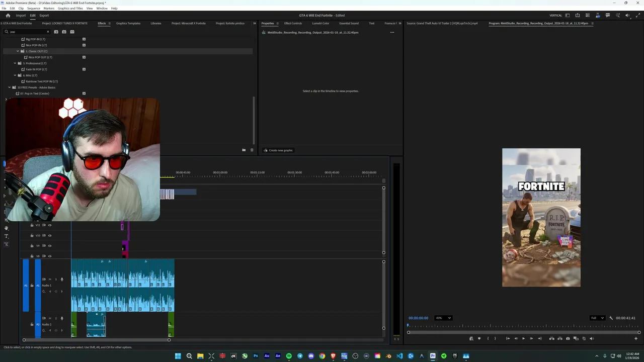Image resolution: width=644 pixels, height=362 pixels.
Task: Switch to the Graphics Templates tab
Action: click(128, 23)
